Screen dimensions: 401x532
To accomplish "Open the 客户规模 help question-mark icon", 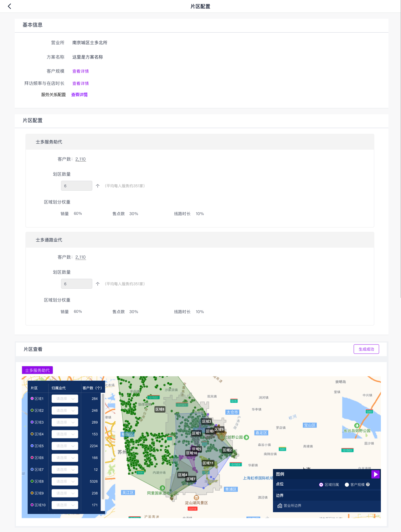I will 368,484.
